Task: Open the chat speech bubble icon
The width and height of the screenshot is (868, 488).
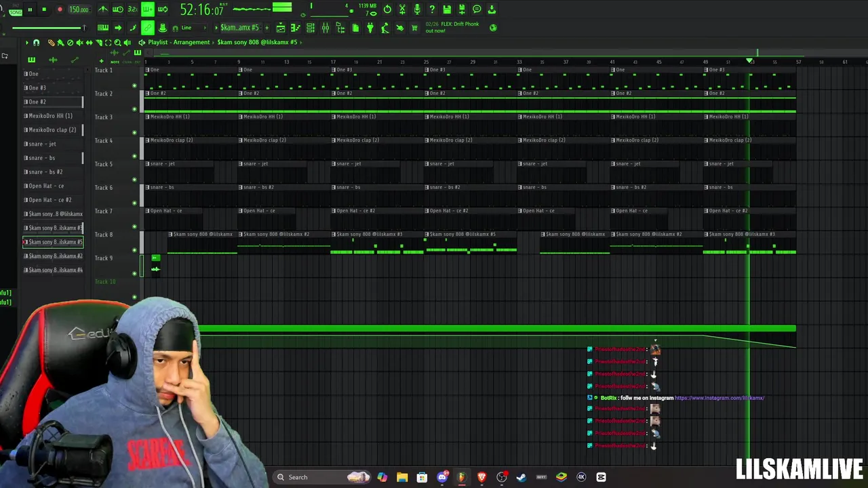Action: coord(477,9)
